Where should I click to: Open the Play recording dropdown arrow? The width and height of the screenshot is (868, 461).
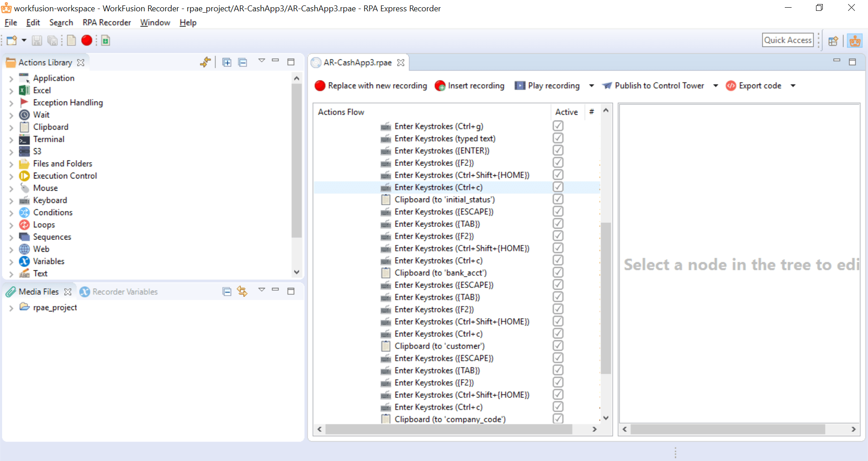pos(591,85)
